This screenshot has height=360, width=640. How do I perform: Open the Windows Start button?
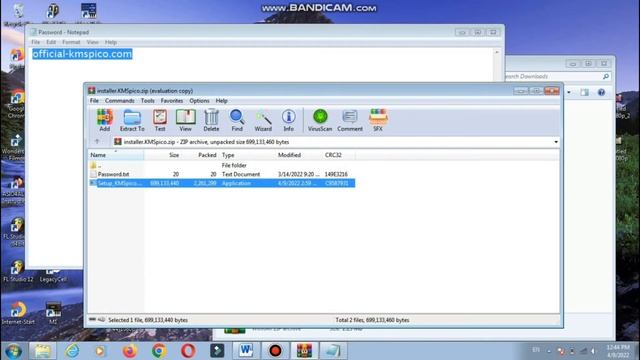tap(13, 351)
